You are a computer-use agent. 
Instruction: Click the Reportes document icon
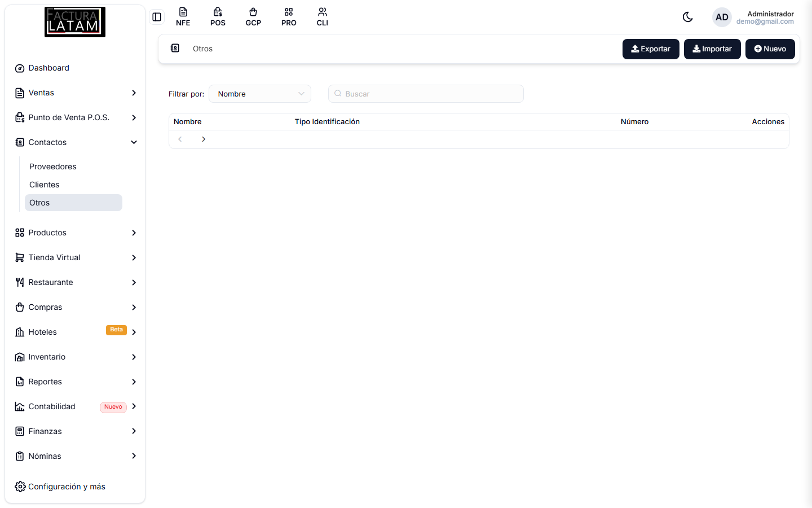20,382
